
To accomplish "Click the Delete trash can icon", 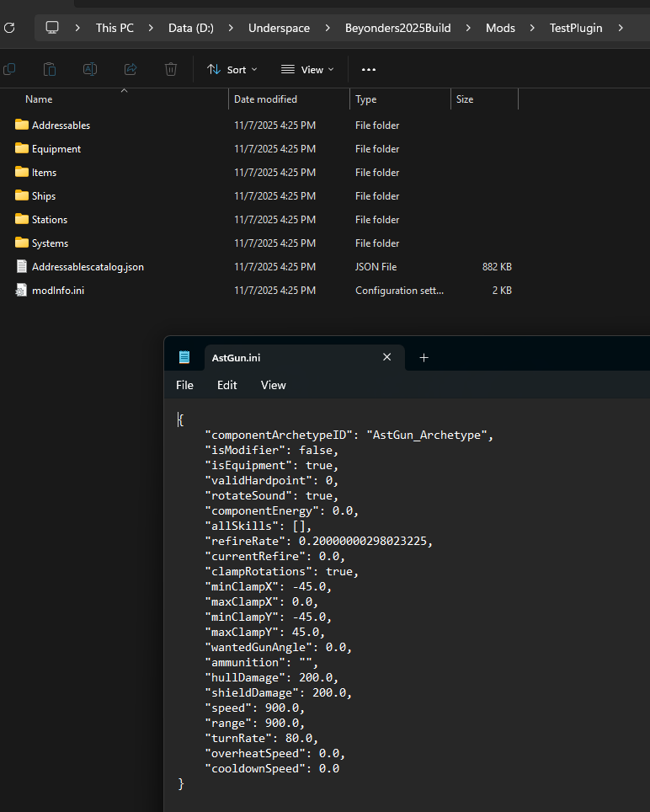I will click(171, 69).
